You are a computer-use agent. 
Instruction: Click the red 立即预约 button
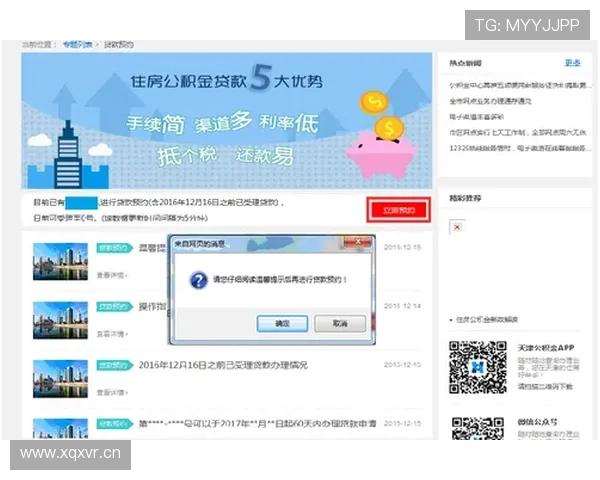pyautogui.click(x=399, y=210)
